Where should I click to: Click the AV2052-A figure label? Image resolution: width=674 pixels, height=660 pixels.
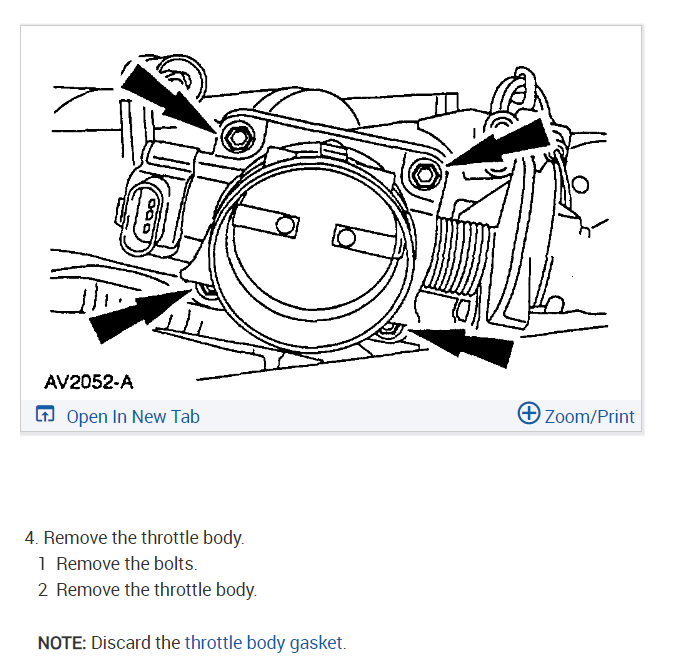pyautogui.click(x=89, y=382)
